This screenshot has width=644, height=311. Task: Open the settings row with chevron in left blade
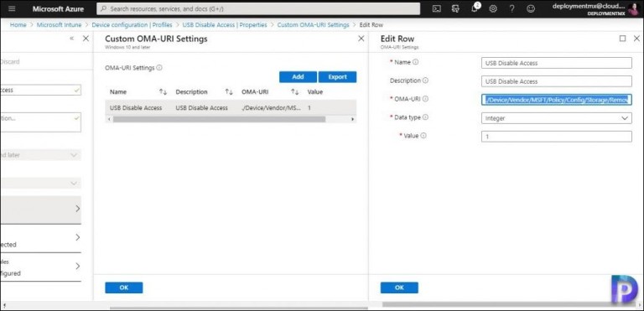40,209
